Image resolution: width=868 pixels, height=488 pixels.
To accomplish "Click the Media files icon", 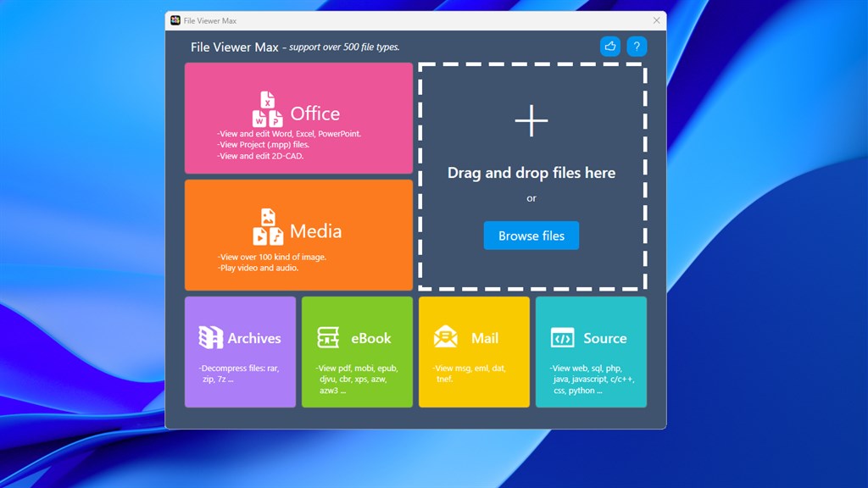I will (268, 227).
